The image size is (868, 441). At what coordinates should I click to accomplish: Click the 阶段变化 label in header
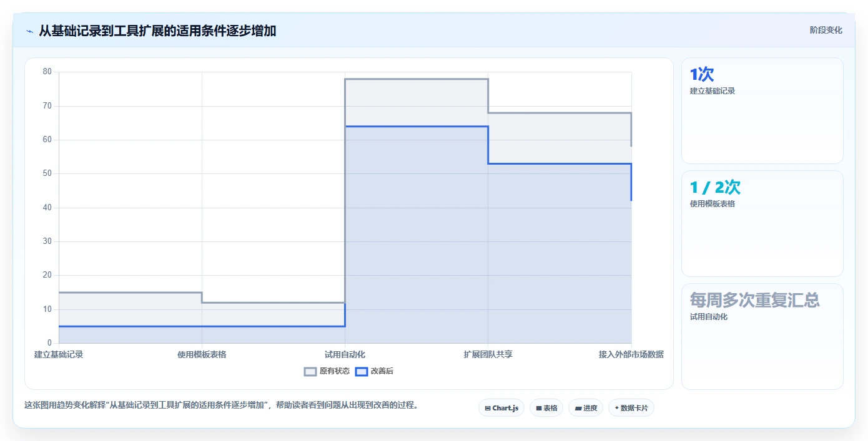[x=826, y=30]
